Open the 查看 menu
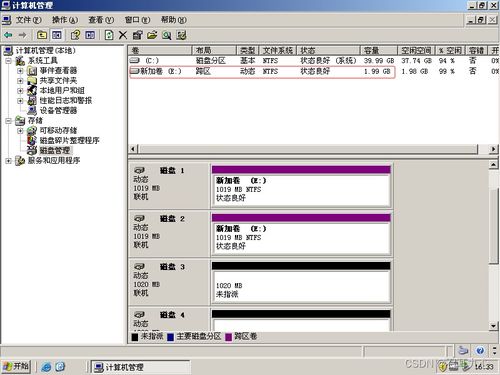The image size is (500, 375). (x=101, y=20)
